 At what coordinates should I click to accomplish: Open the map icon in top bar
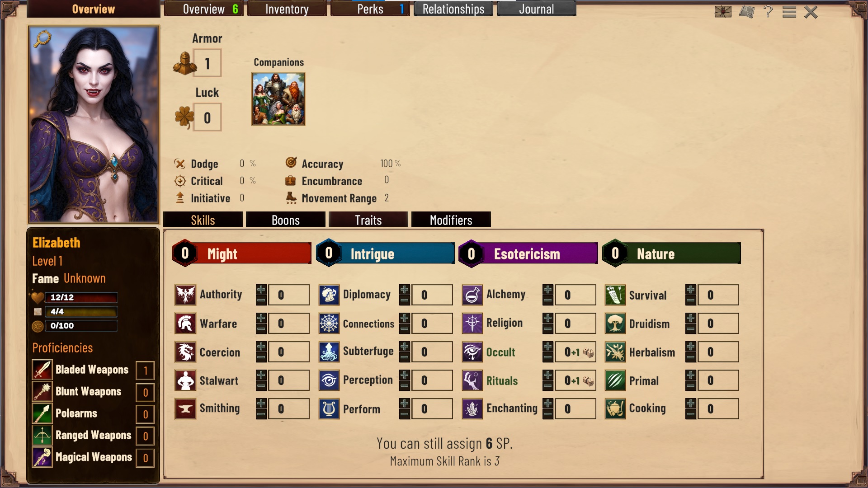747,11
